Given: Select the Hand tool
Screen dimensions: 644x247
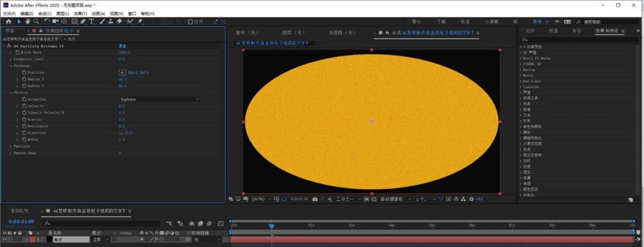Looking at the screenshot, I should click(x=27, y=21).
